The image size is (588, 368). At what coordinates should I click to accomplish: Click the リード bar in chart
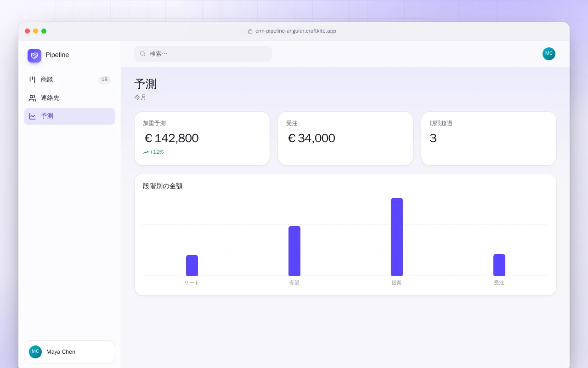pyautogui.click(x=192, y=265)
